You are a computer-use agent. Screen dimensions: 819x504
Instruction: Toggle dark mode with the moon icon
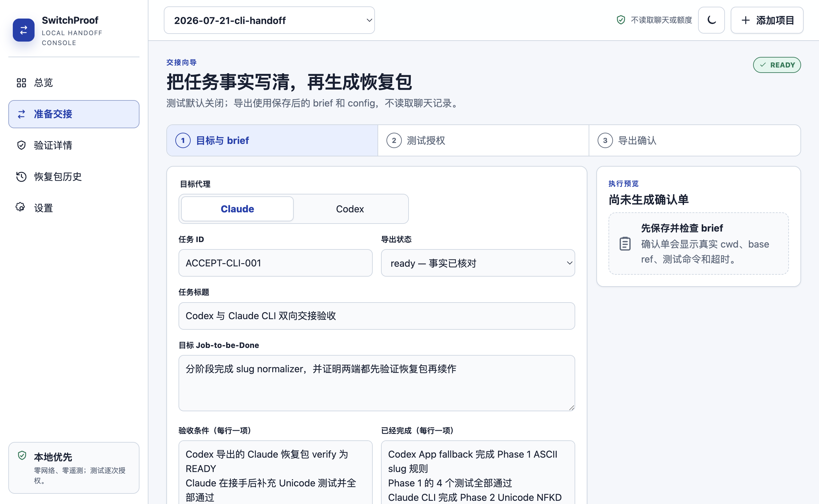(x=711, y=20)
